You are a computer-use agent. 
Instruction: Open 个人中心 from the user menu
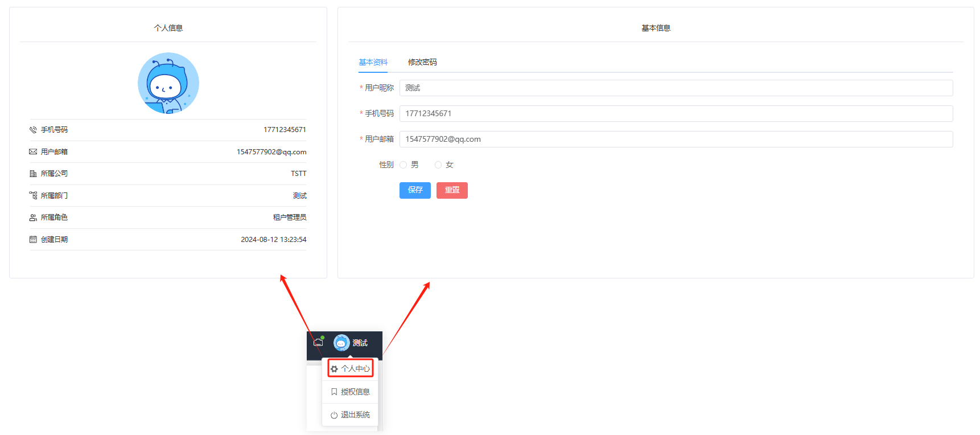coord(351,369)
